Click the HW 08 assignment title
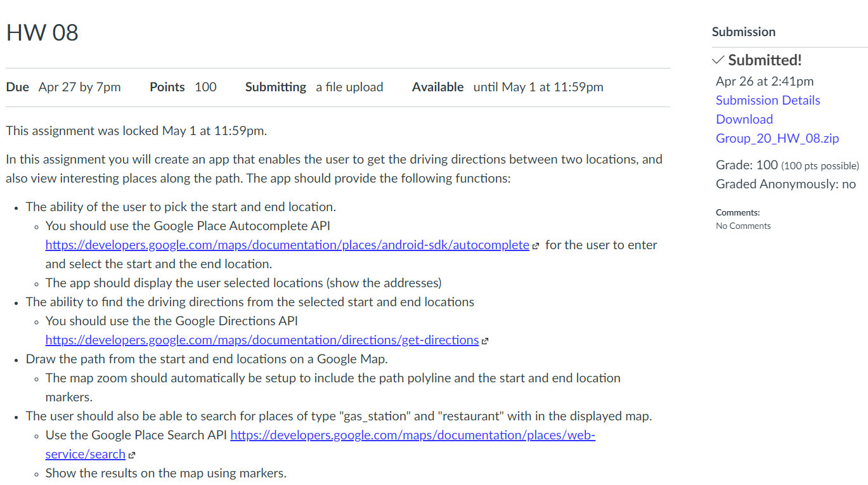The image size is (868, 485). pos(42,32)
